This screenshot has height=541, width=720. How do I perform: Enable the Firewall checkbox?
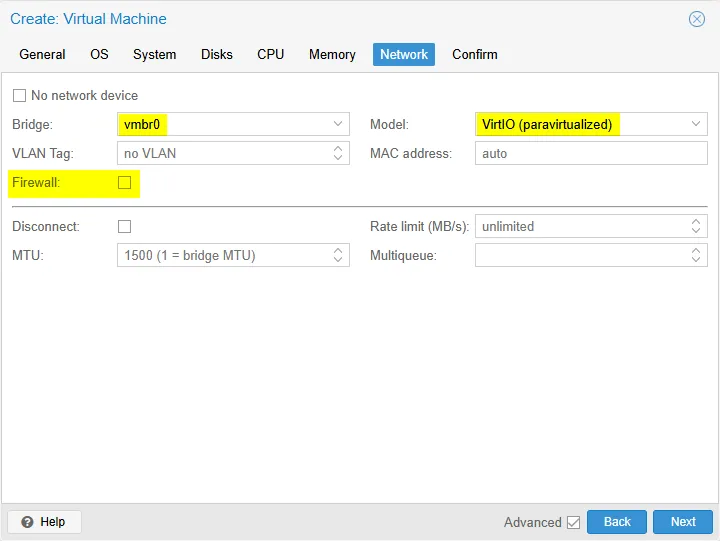(124, 183)
